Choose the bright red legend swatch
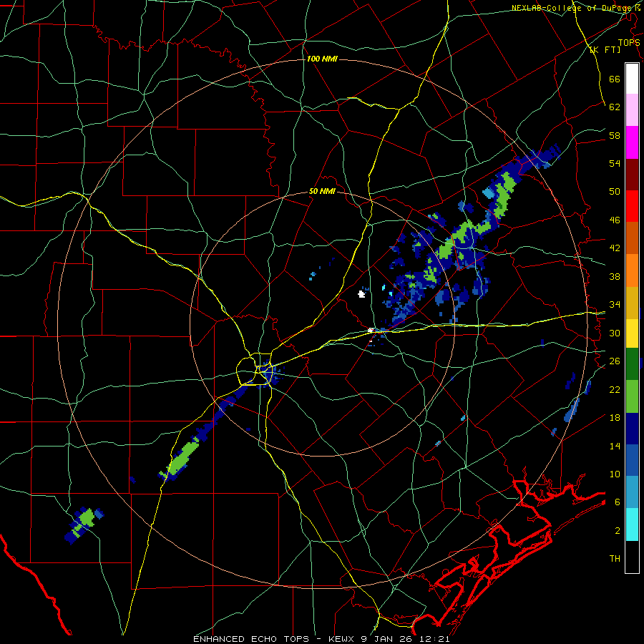 point(632,206)
